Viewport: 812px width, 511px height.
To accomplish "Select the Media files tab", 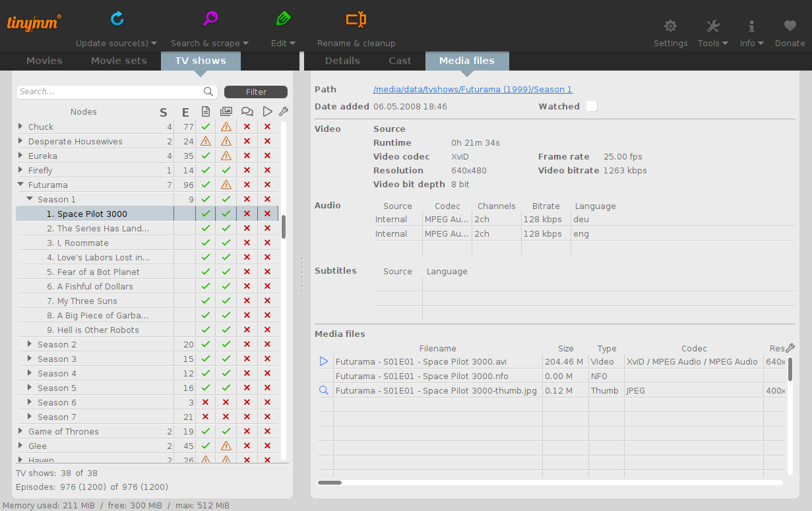I will point(467,61).
